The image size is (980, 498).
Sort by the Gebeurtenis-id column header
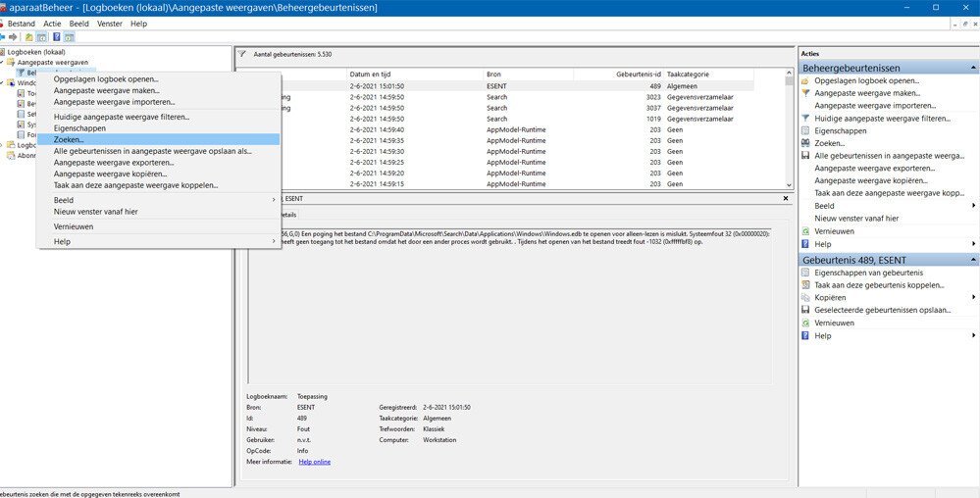coord(618,74)
